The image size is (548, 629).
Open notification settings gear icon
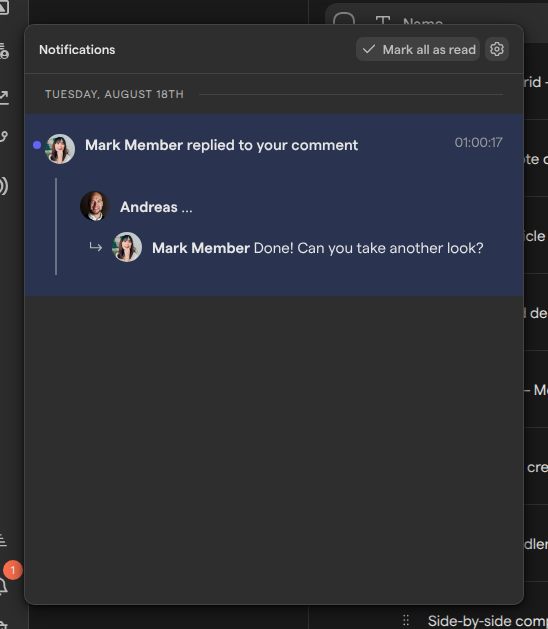point(497,49)
